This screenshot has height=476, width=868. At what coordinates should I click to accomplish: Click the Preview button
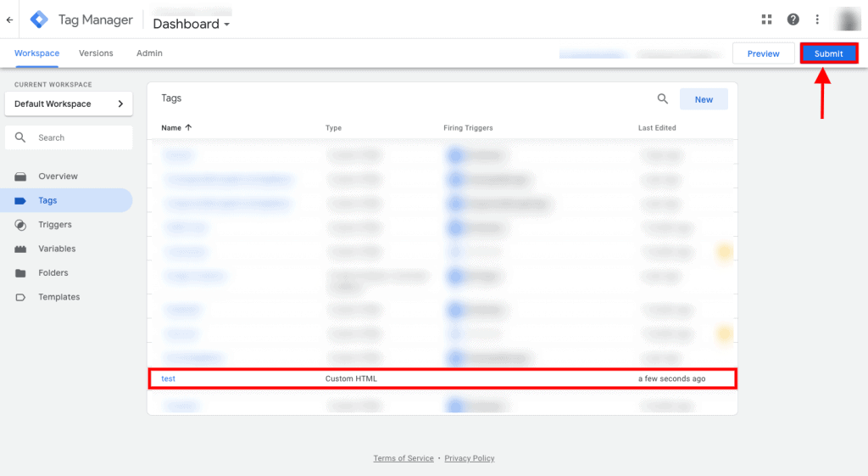763,53
